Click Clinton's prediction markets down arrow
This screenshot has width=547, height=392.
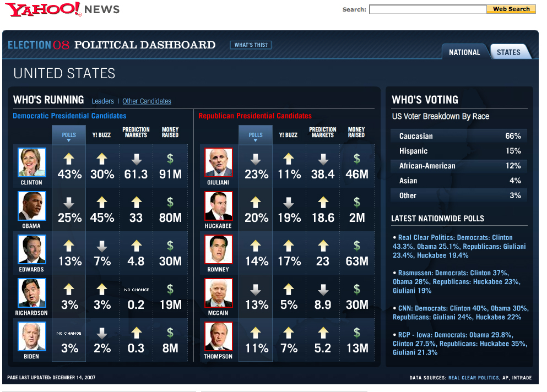(137, 159)
